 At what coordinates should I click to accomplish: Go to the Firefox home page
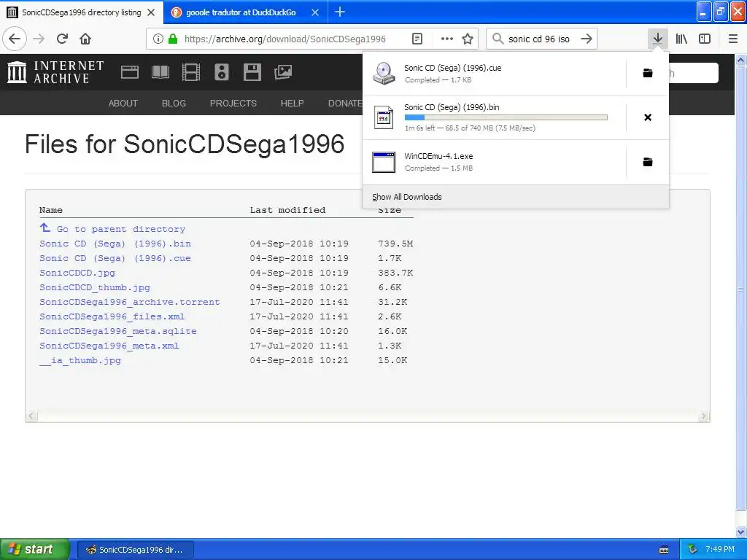[x=85, y=39]
